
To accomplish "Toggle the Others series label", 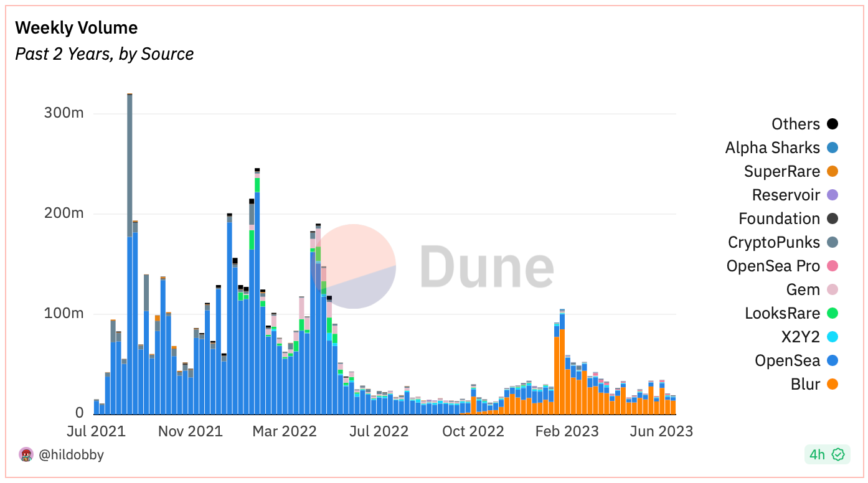I will (796, 124).
